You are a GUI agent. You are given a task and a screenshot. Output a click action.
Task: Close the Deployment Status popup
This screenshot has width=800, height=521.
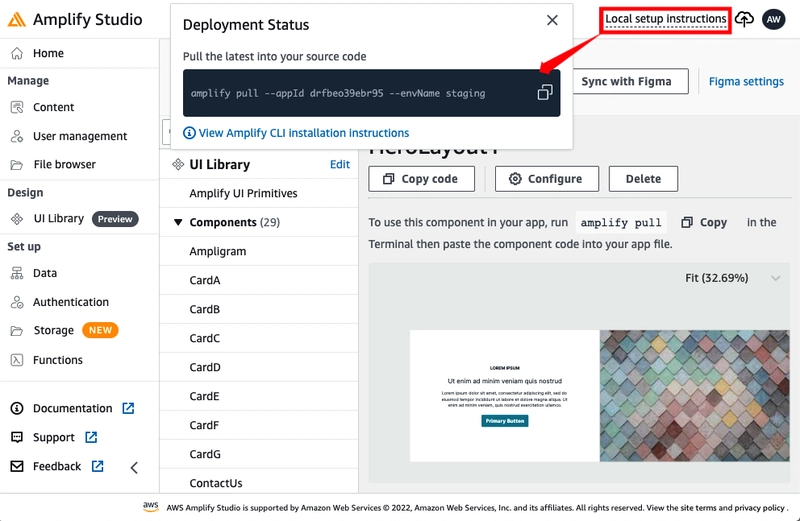point(552,20)
